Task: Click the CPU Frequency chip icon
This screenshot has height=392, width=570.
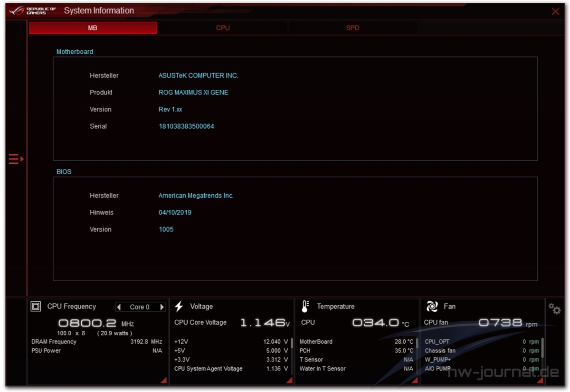Action: tap(36, 307)
